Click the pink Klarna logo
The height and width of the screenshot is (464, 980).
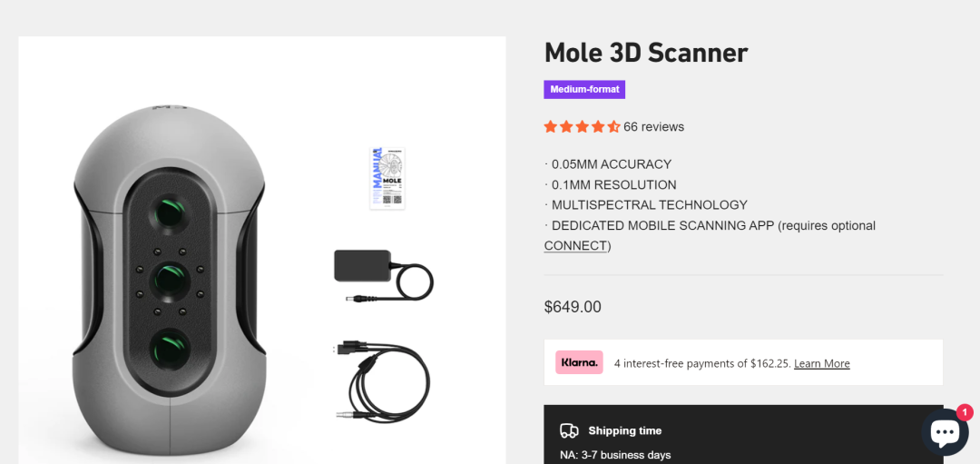coord(579,362)
